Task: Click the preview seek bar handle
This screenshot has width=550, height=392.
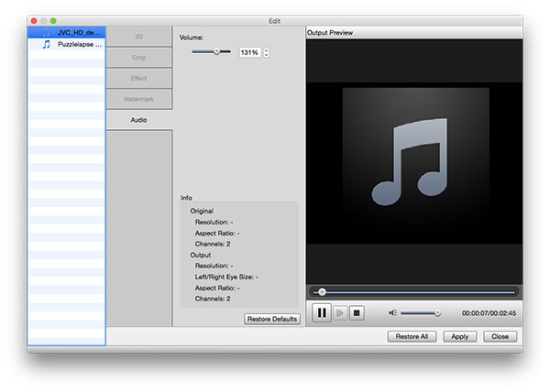Action: tap(322, 292)
